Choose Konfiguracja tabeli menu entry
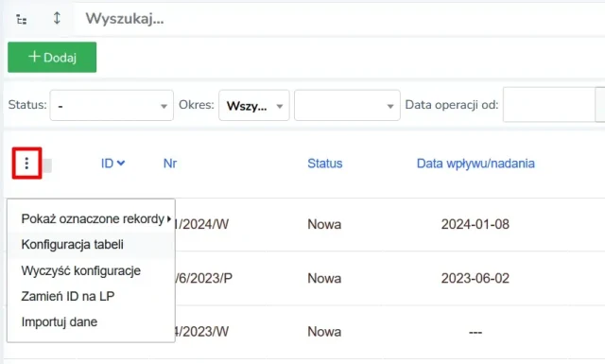605x364 pixels. point(91,244)
